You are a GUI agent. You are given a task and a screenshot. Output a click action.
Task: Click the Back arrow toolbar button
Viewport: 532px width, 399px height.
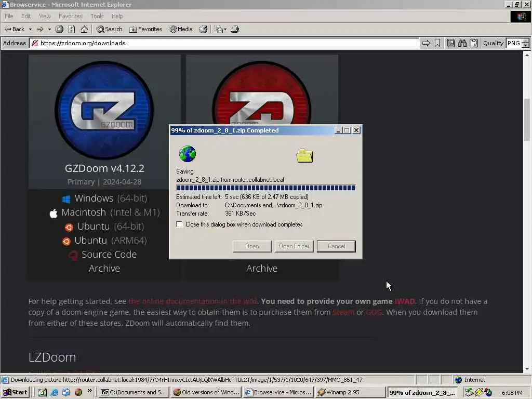point(14,29)
